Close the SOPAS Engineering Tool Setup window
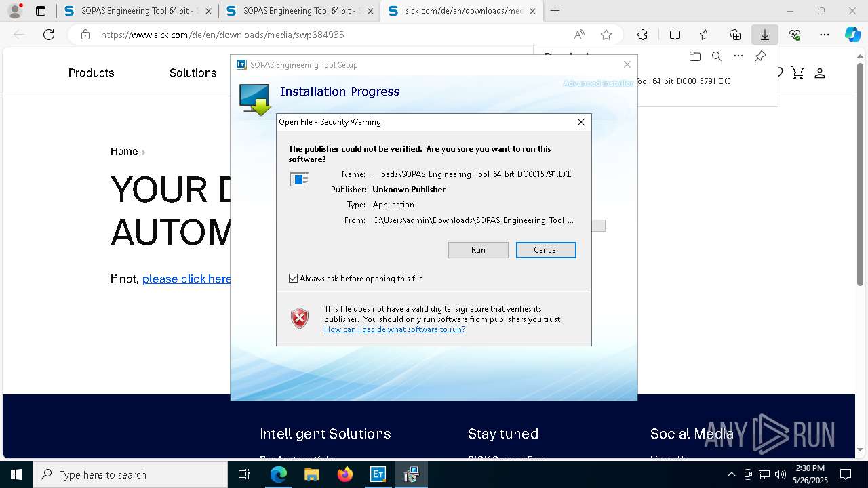 [627, 64]
